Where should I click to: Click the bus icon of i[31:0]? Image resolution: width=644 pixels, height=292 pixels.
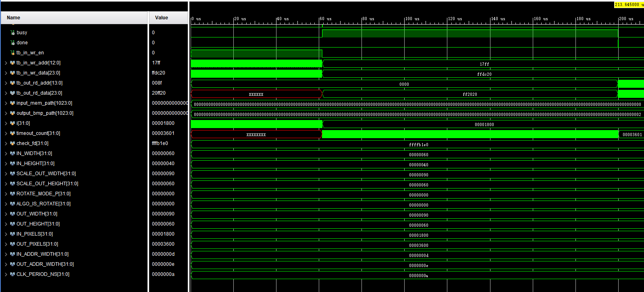[x=12, y=123]
